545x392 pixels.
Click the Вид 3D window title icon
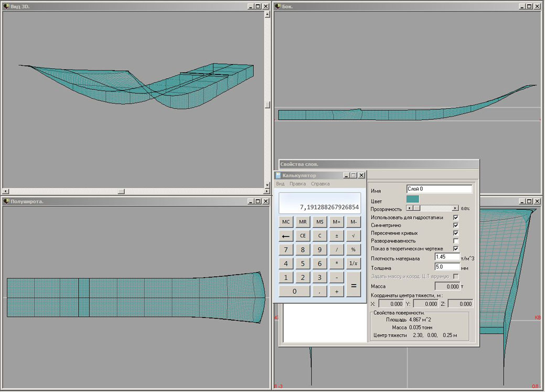[x=6, y=6]
